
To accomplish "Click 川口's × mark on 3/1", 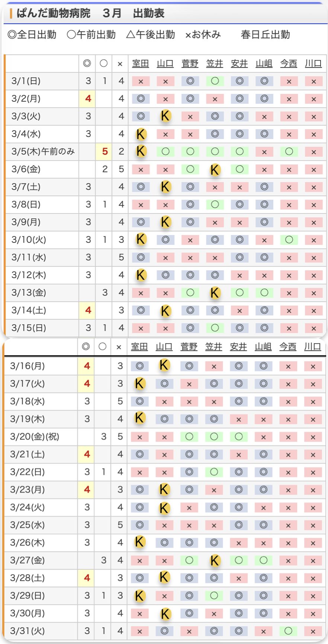I will tap(313, 81).
